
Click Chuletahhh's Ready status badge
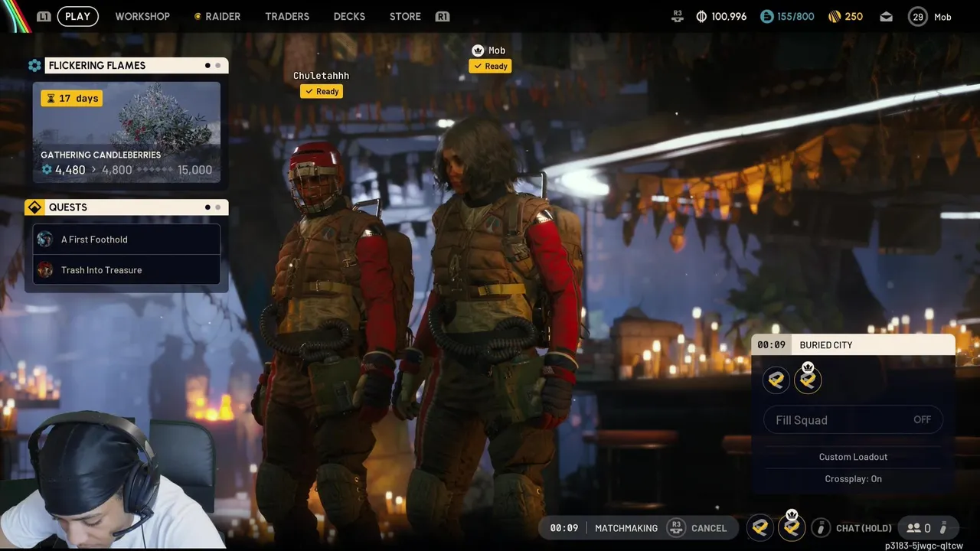[321, 91]
